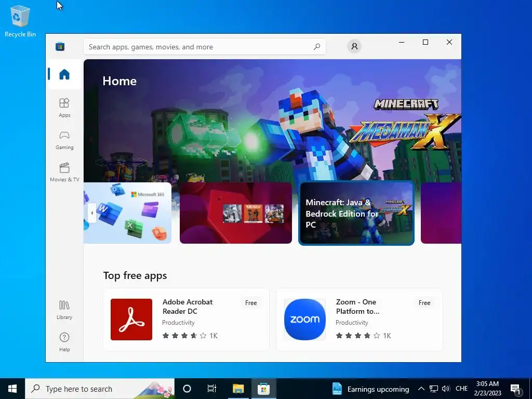This screenshot has height=399, width=532.
Task: Select the Recycle Bin desktop icon
Action: (20, 21)
